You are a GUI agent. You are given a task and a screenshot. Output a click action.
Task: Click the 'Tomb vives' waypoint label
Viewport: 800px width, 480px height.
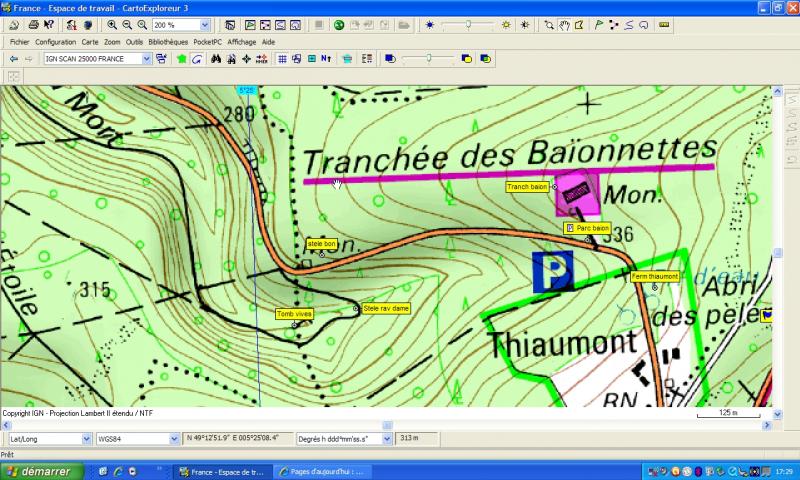pyautogui.click(x=294, y=314)
